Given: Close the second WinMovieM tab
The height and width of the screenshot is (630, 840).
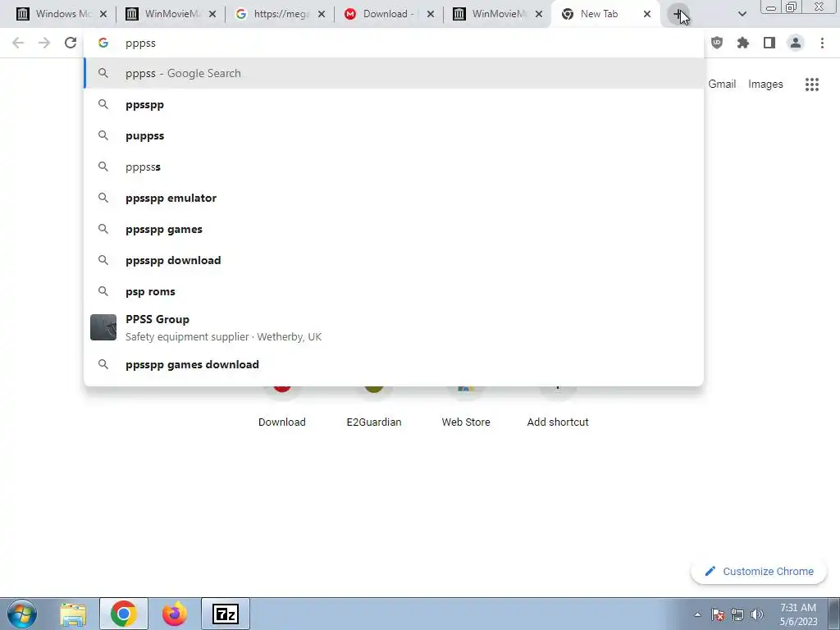Looking at the screenshot, I should coord(540,15).
